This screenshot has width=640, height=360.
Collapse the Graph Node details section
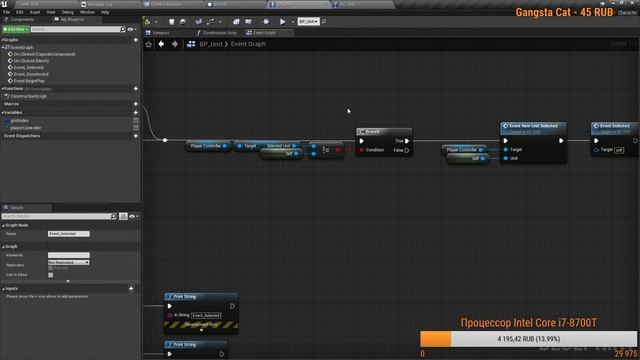[x=3, y=225]
